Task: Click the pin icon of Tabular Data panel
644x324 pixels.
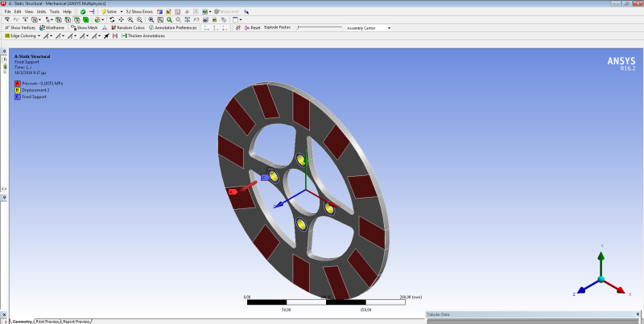Action: pos(638,314)
